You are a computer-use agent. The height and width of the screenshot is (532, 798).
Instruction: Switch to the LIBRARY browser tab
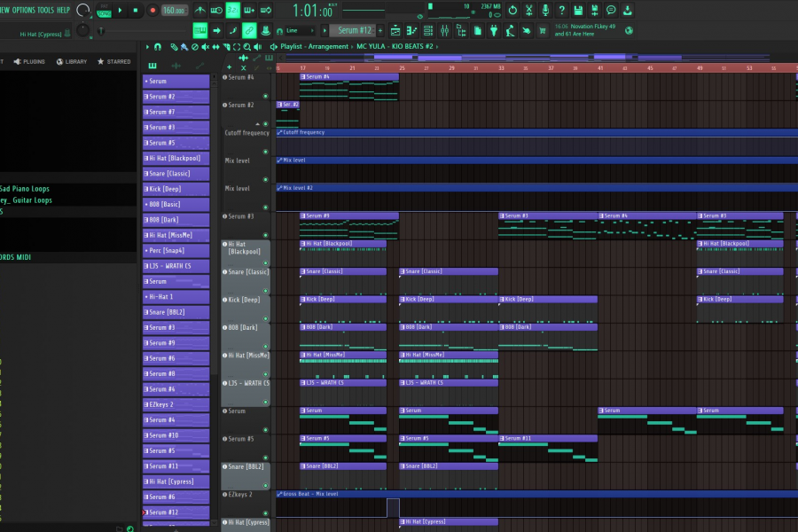click(x=72, y=61)
